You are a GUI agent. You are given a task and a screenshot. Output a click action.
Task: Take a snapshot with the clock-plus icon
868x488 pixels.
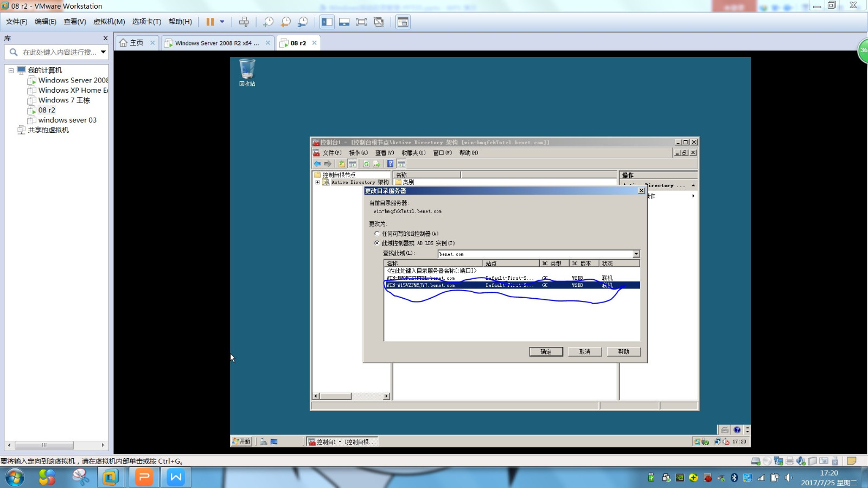(x=269, y=22)
